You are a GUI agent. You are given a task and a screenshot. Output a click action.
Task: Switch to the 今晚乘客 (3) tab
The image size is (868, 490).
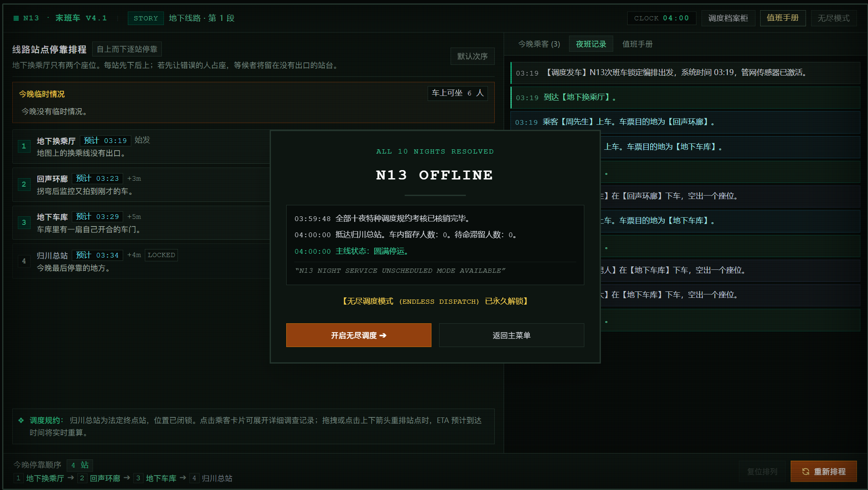coord(539,44)
